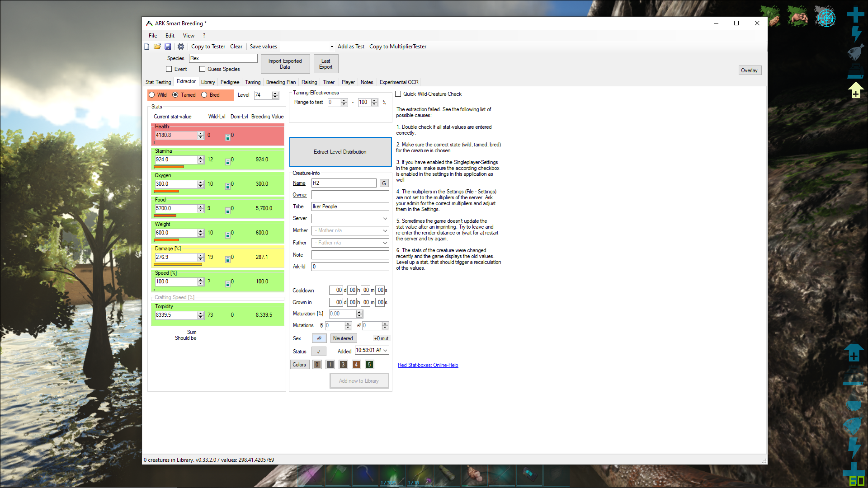The image size is (868, 488).
Task: Toggle the Sex icon button in Creature-info
Action: click(319, 338)
